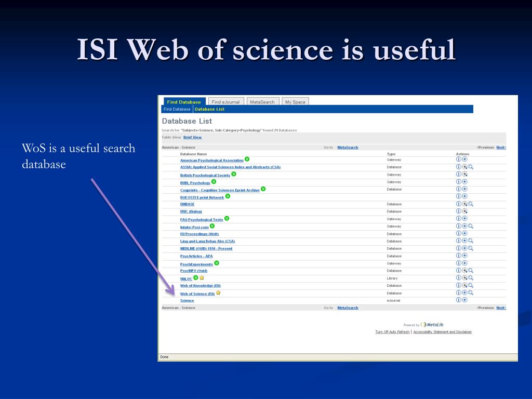Click the yellow star next to UNLOC
This screenshot has height=399, width=532.
pos(202,277)
